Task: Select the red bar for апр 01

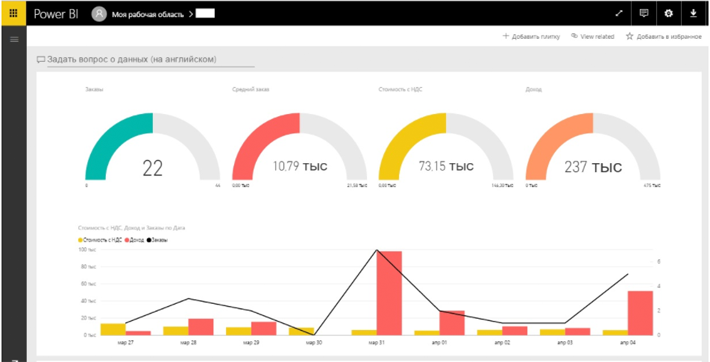Action: pos(452,323)
